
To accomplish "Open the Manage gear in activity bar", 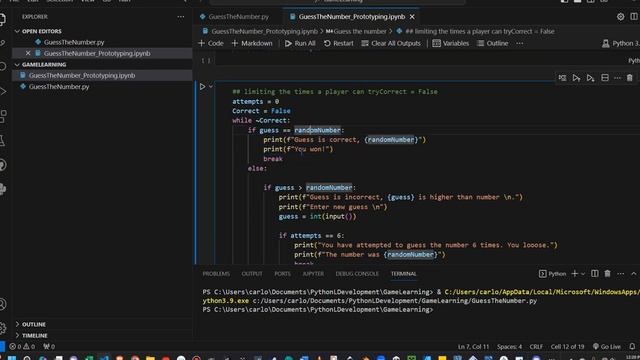I will (3, 328).
